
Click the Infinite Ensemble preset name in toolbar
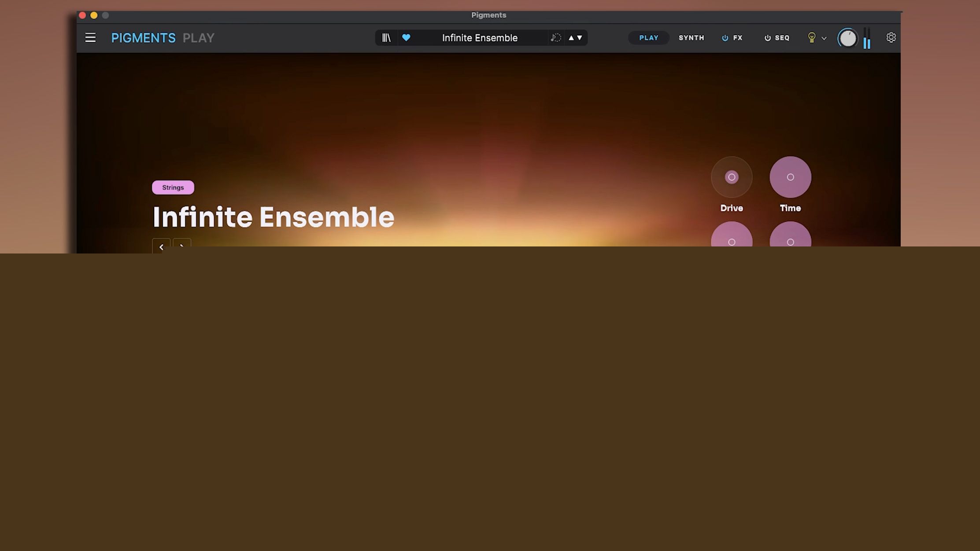pos(480,38)
